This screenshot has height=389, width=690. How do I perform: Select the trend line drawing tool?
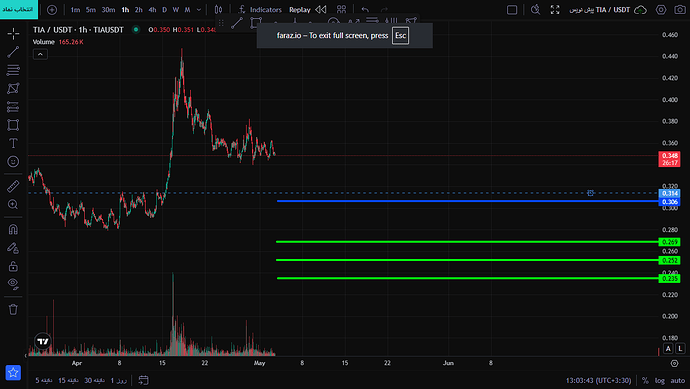[13, 52]
